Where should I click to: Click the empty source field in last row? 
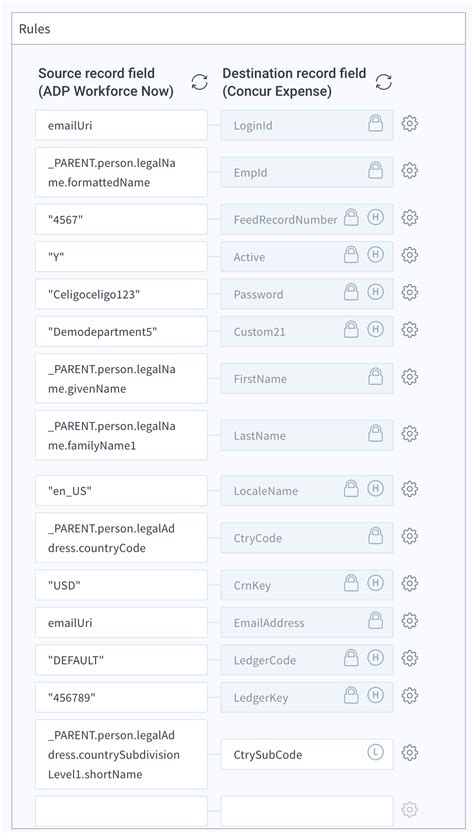(x=121, y=811)
